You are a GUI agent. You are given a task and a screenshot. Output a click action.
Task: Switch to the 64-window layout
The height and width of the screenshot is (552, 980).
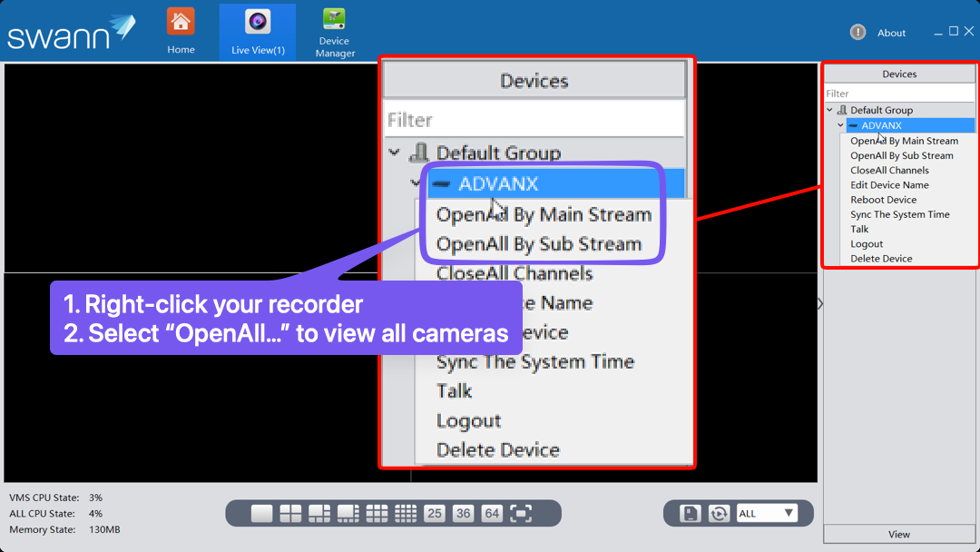point(492,513)
